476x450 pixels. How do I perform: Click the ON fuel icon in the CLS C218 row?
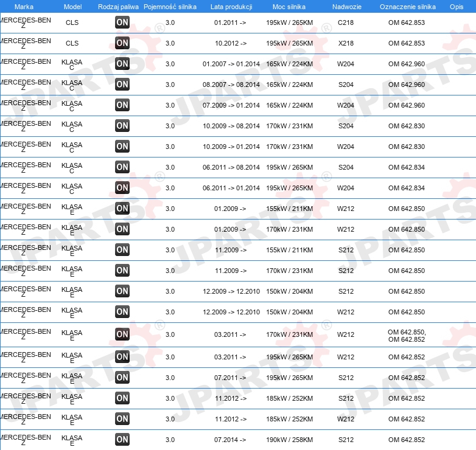(x=122, y=22)
